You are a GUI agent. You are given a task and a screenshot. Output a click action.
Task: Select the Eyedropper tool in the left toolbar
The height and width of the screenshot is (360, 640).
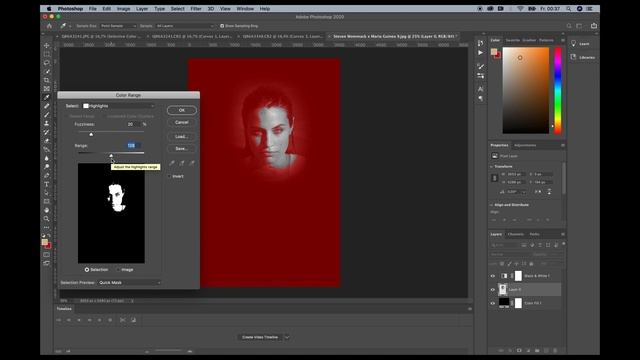[x=47, y=97]
